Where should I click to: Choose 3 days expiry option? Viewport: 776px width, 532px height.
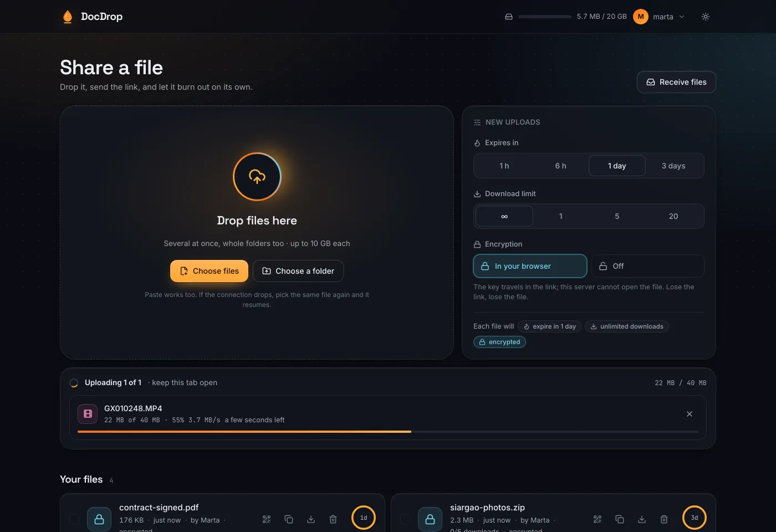click(673, 166)
